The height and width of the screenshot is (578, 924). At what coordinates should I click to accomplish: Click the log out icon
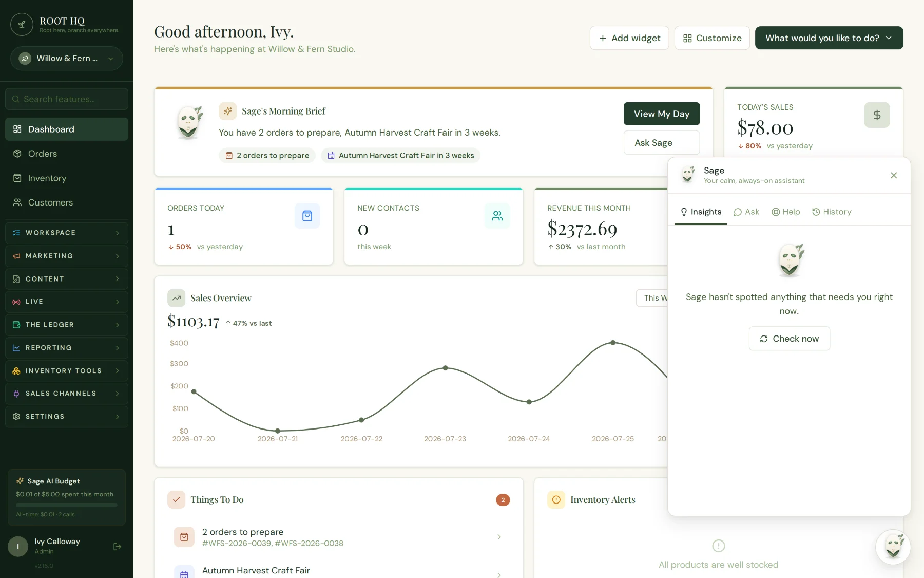117,547
